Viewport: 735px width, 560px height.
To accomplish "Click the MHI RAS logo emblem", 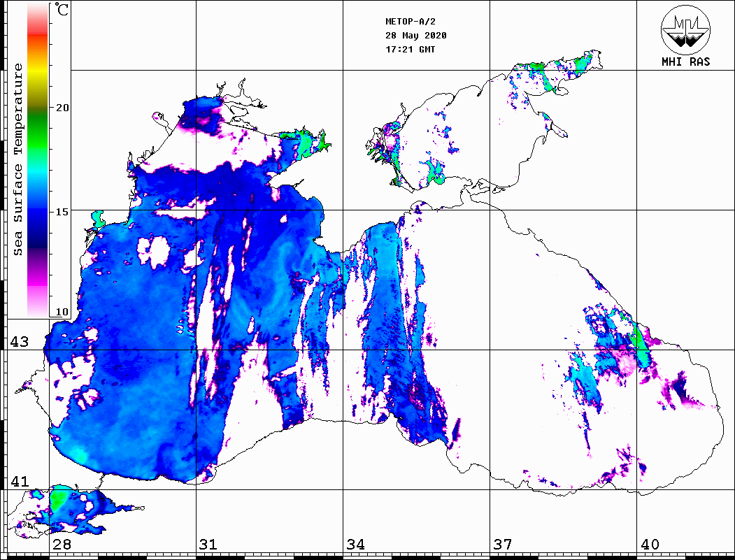I will click(685, 28).
